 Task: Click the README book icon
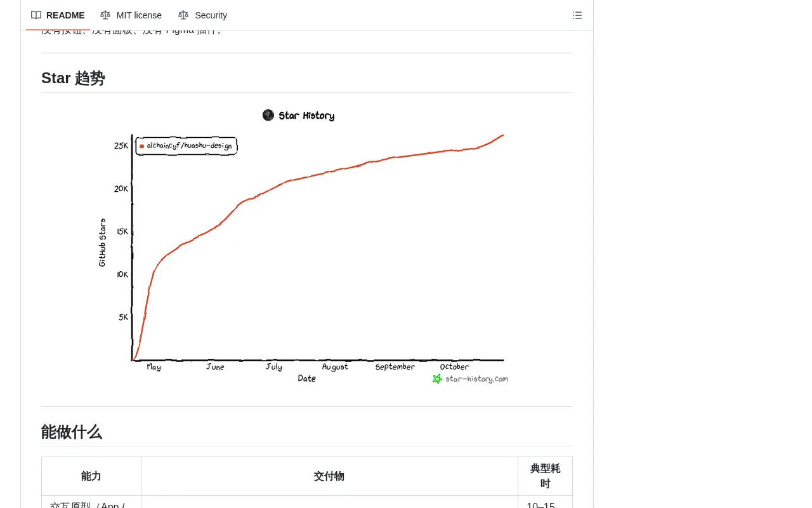pyautogui.click(x=36, y=15)
